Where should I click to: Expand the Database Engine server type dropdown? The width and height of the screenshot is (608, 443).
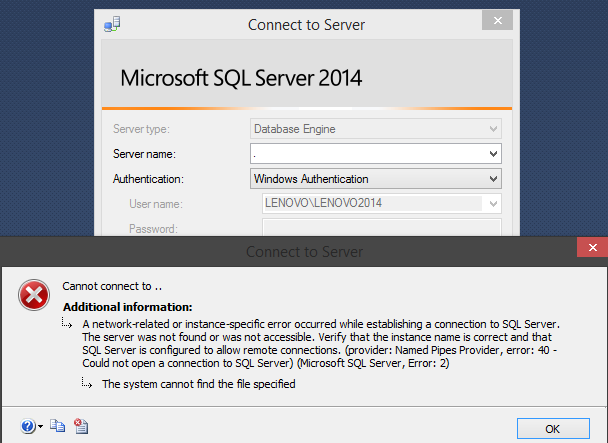click(493, 128)
